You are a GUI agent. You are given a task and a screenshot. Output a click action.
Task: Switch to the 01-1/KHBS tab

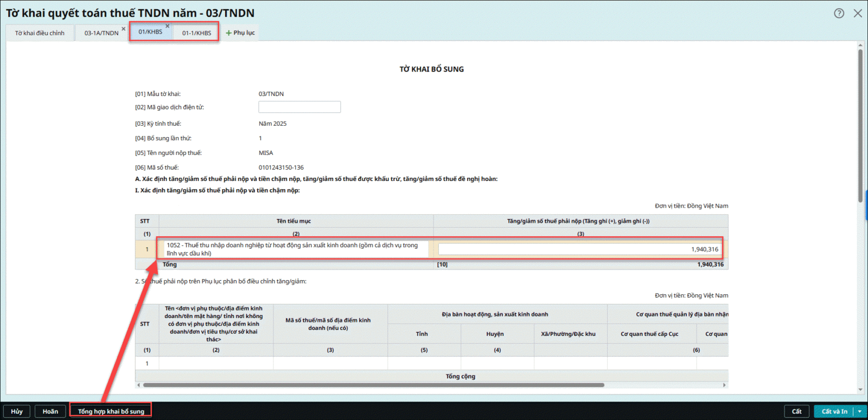click(x=196, y=33)
